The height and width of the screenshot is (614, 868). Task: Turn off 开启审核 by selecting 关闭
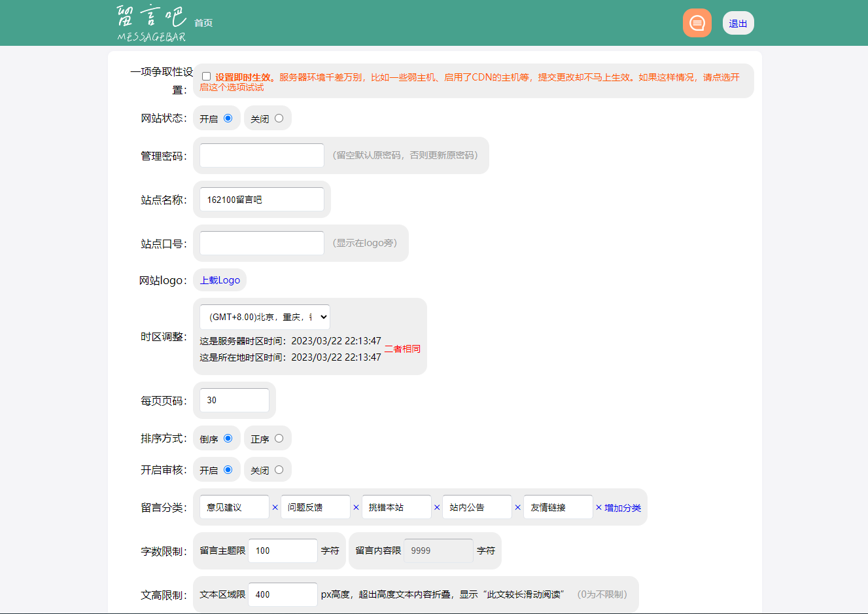point(279,470)
